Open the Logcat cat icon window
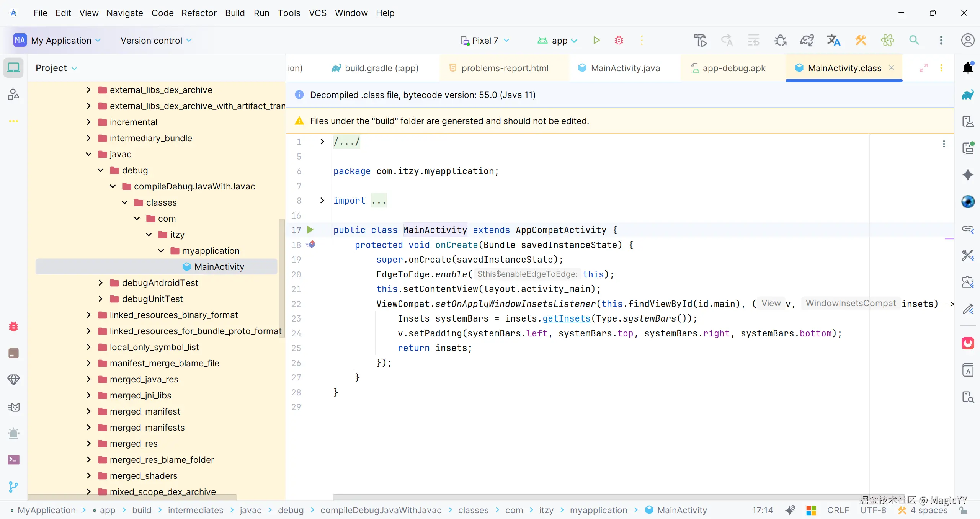The height and width of the screenshot is (519, 980). tap(13, 407)
